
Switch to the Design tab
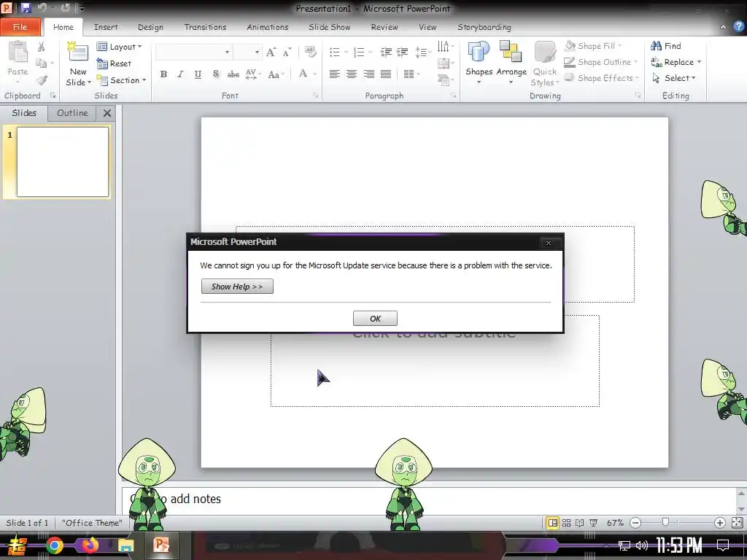(150, 27)
